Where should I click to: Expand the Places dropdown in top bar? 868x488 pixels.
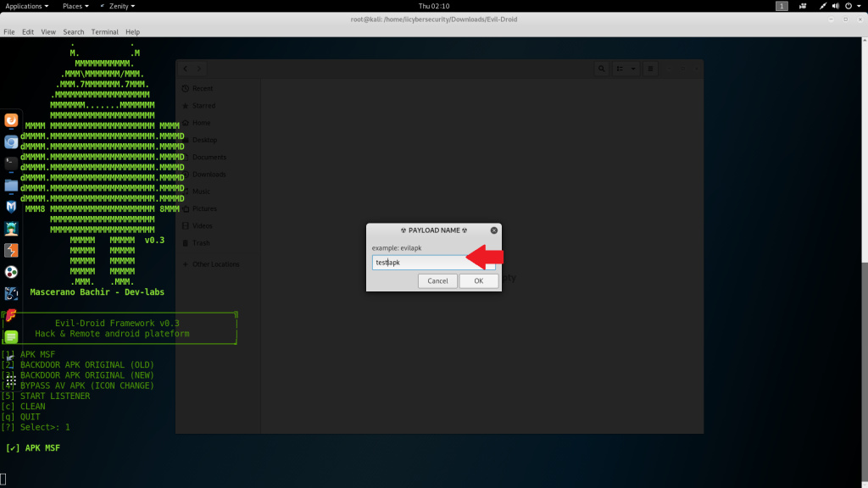point(75,6)
